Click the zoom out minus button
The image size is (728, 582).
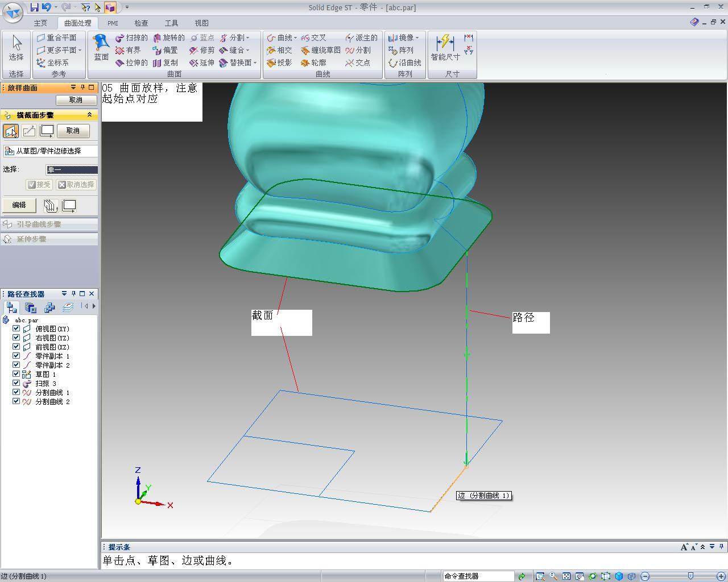[645, 576]
